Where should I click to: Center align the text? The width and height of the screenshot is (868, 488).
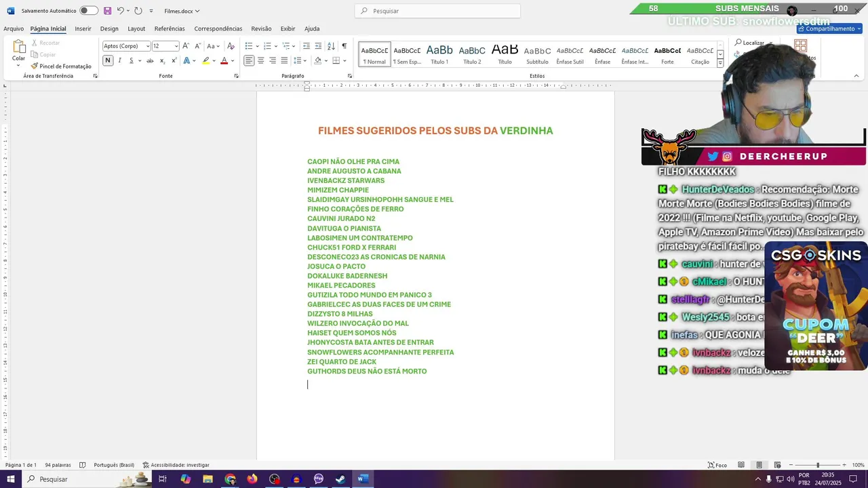[x=260, y=60]
